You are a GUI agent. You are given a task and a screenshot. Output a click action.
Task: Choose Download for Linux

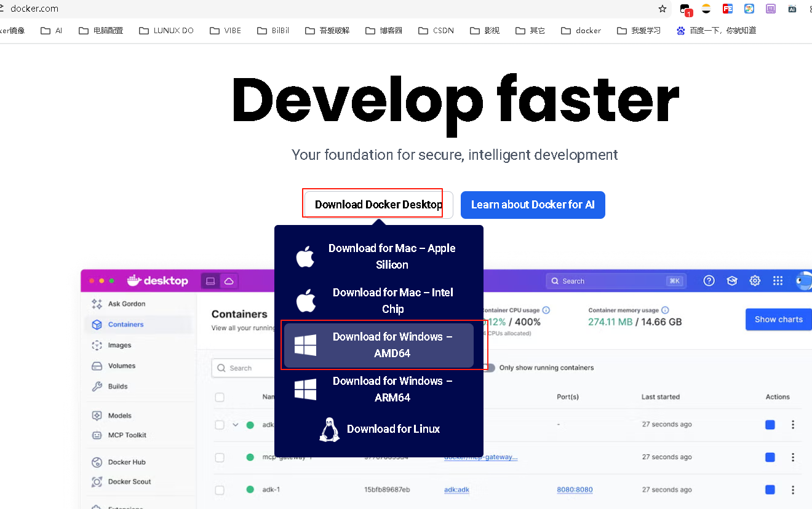[379, 429]
